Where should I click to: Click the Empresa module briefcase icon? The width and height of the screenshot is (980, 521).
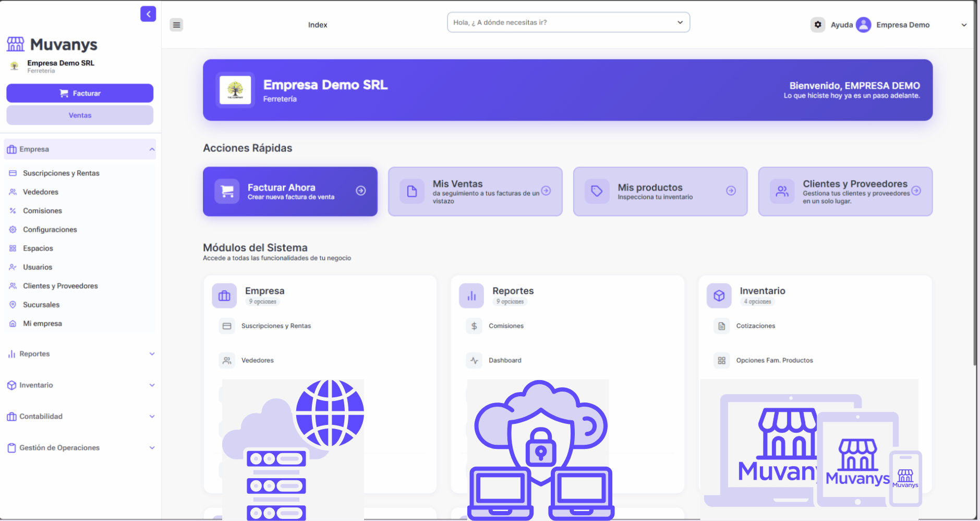[224, 296]
